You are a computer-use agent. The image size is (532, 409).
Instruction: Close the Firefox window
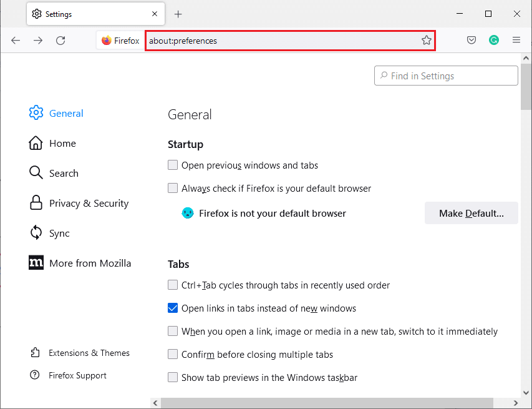(x=517, y=14)
